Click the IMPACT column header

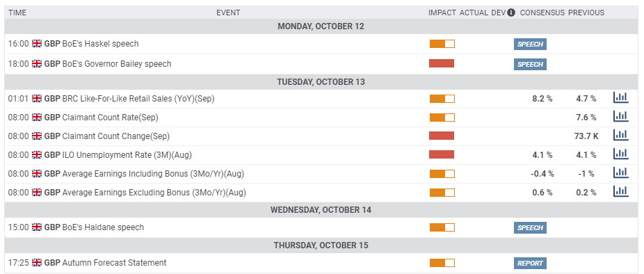click(442, 13)
